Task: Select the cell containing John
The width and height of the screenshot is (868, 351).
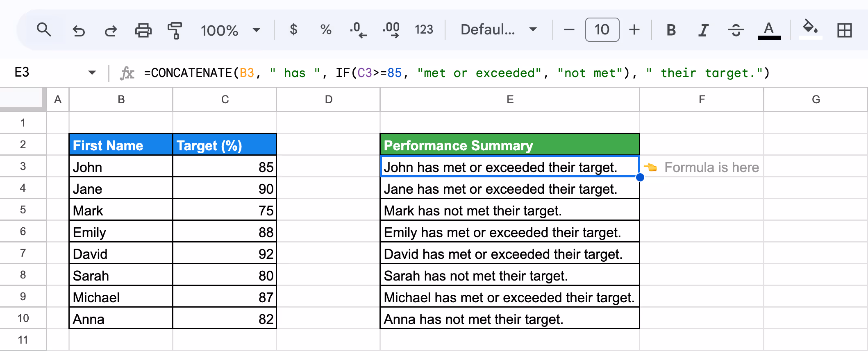Action: tap(121, 166)
